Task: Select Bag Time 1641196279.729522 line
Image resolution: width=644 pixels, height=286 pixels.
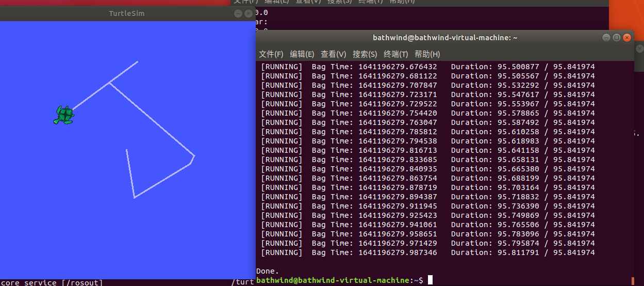Action: tap(427, 104)
